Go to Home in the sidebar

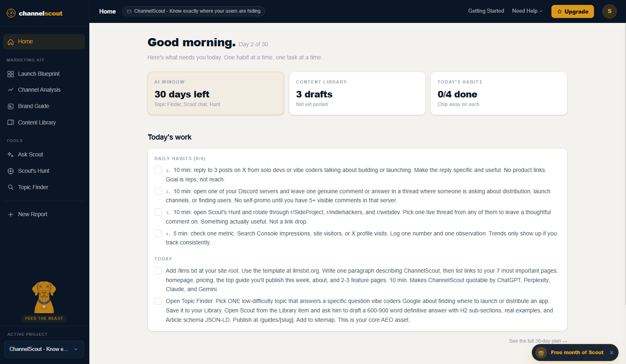(x=44, y=42)
